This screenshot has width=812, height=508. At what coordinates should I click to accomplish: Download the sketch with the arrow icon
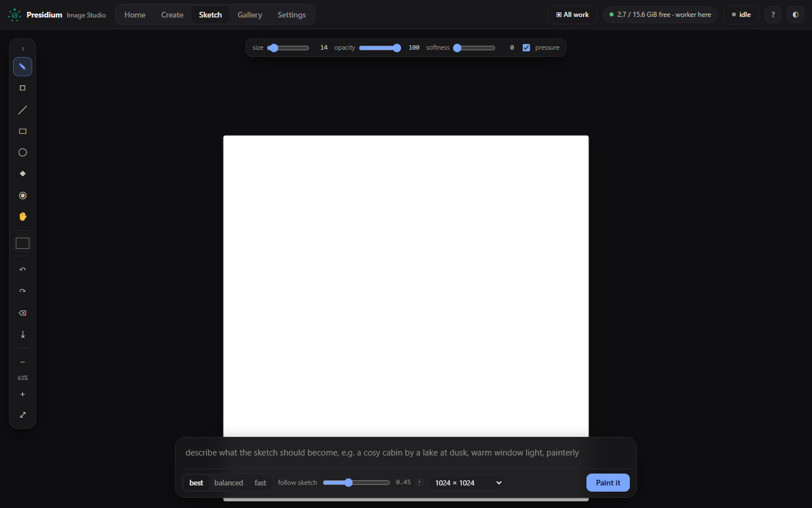[x=23, y=334]
